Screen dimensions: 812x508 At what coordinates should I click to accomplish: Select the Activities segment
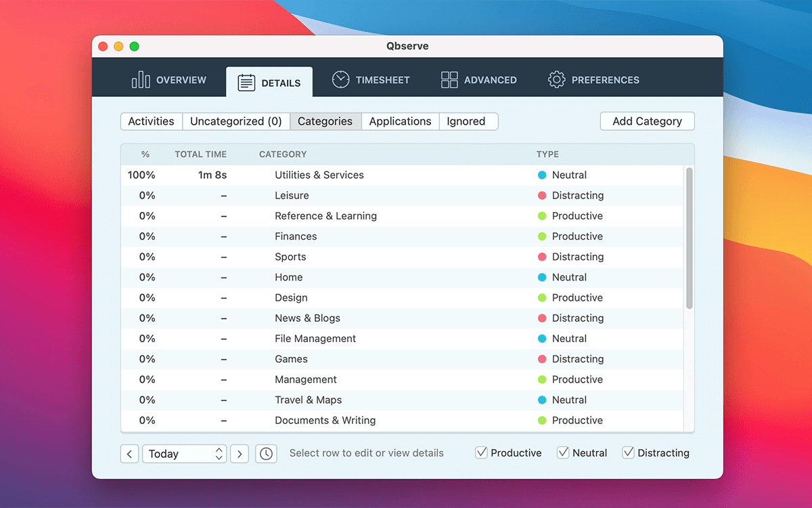tap(152, 121)
